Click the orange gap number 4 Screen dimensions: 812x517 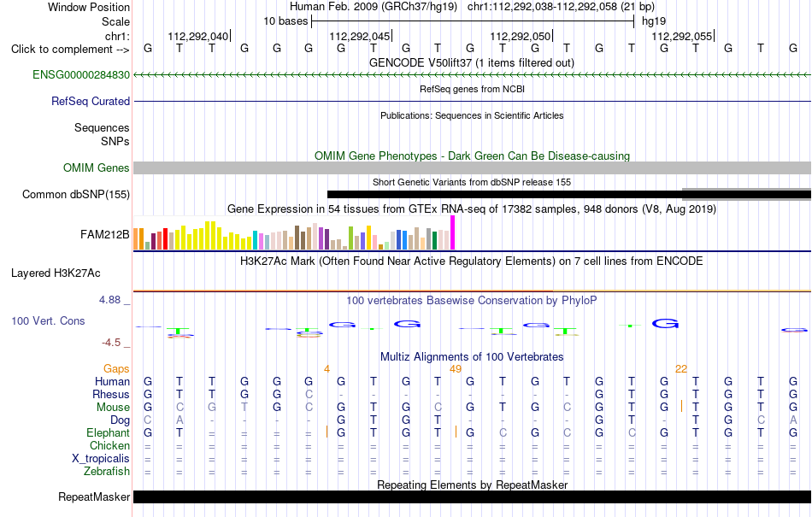point(327,369)
